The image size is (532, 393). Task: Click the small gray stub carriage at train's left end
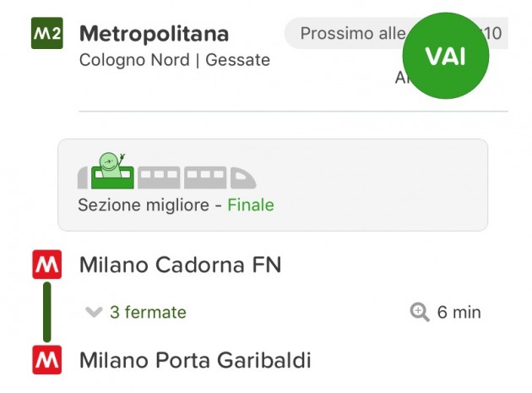coord(83,178)
